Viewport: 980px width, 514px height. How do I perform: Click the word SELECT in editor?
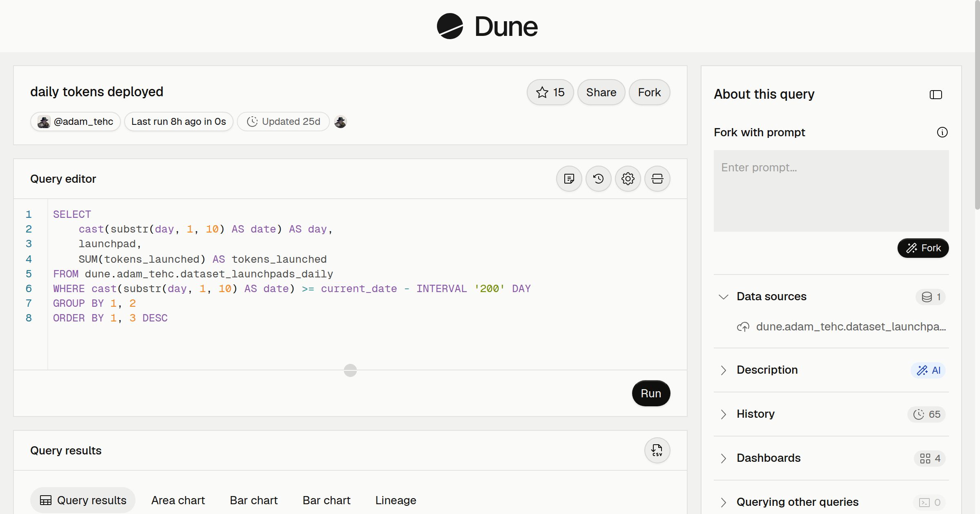72,215
